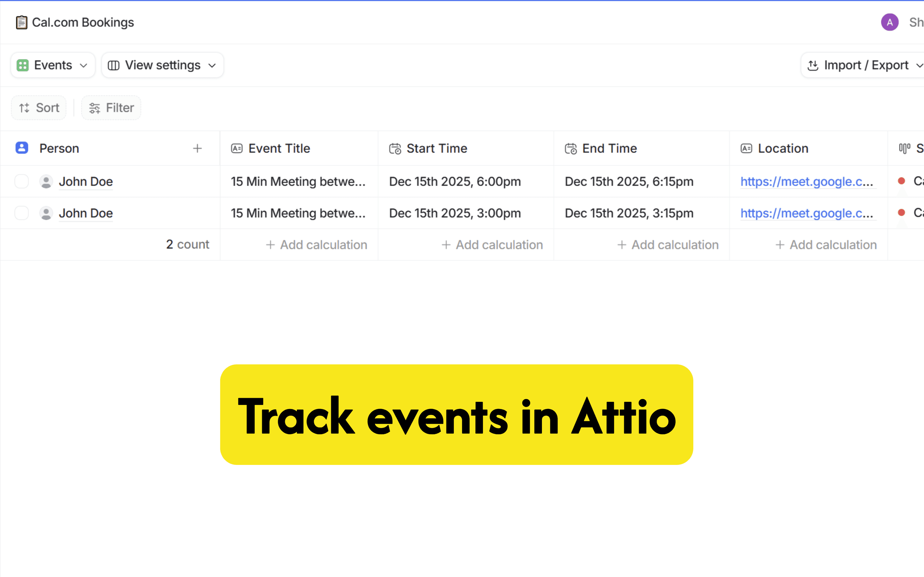Image resolution: width=924 pixels, height=577 pixels.
Task: Click the Cal.com Bookings clipboard icon
Action: coord(21,22)
